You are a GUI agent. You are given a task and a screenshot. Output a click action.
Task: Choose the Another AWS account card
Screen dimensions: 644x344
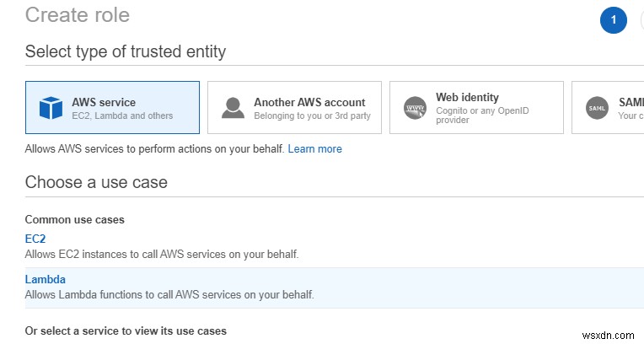click(294, 107)
